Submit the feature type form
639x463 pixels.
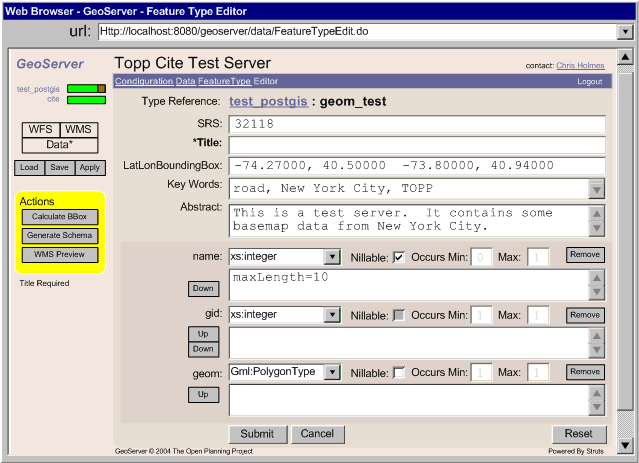[258, 434]
